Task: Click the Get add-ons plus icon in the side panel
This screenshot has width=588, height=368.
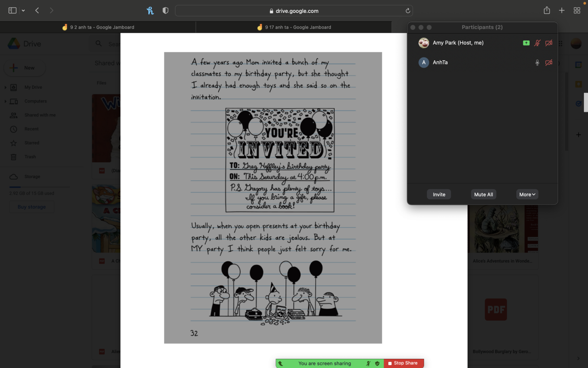Action: click(578, 135)
